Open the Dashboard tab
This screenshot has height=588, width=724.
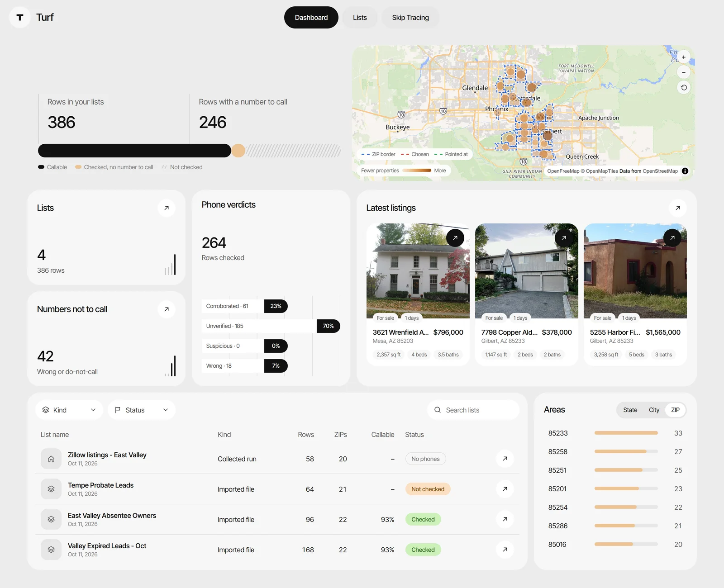(x=311, y=18)
